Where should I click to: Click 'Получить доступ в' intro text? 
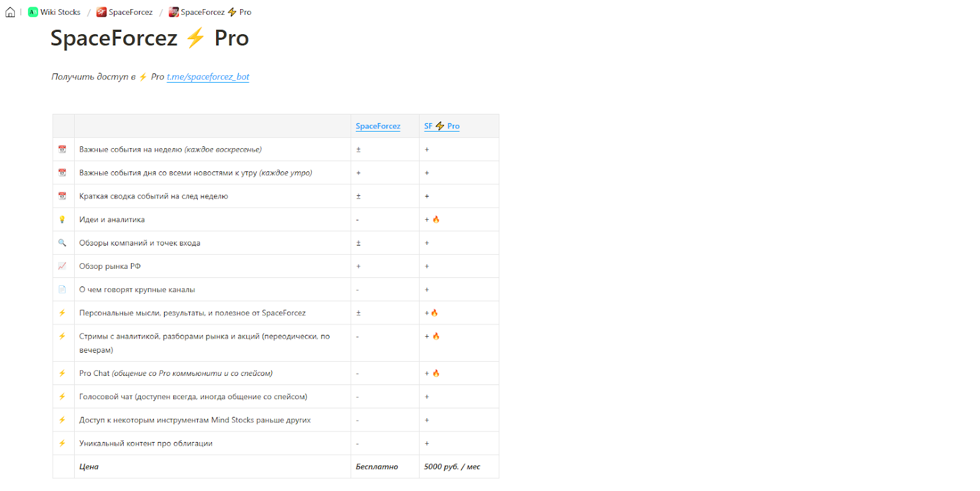point(94,77)
